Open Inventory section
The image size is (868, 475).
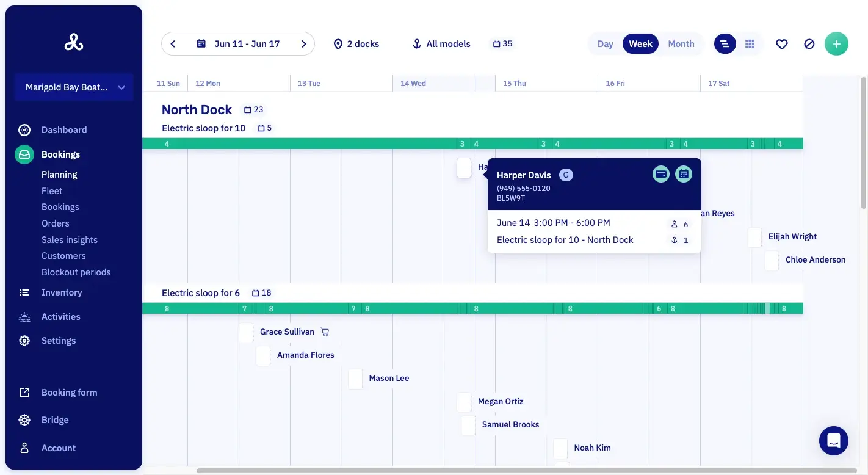62,292
